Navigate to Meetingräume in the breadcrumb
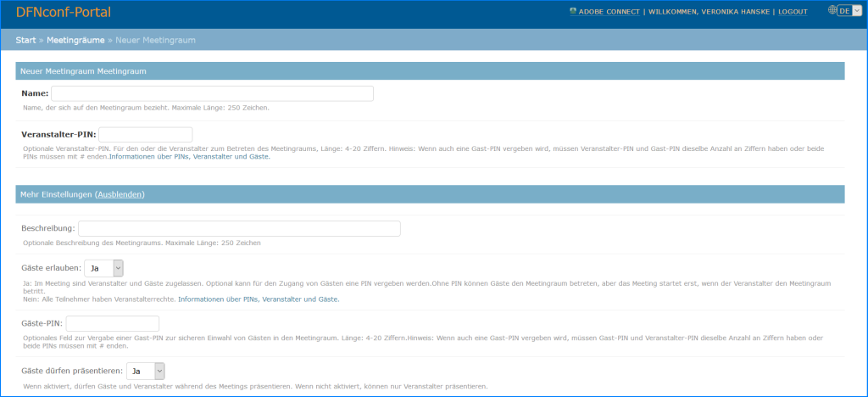The image size is (868, 397). [76, 40]
